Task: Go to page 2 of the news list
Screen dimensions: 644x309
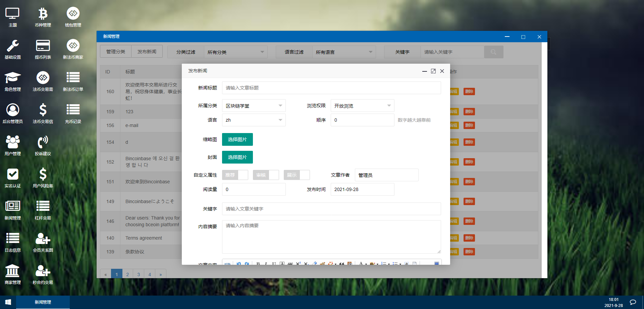Action: (x=127, y=274)
